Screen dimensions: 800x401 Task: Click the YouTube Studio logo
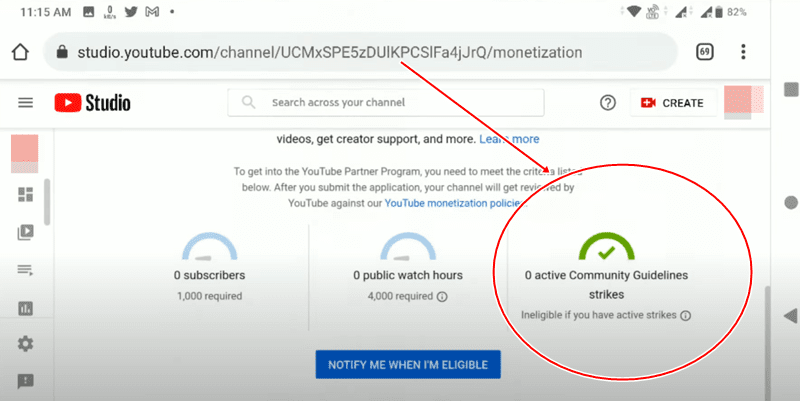[x=92, y=103]
